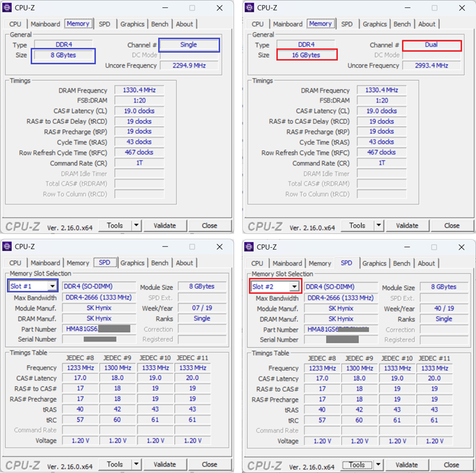Open Graphics tab in 16 GBytes Memory window
Image resolution: width=476 pixels, height=473 pixels.
[375, 24]
